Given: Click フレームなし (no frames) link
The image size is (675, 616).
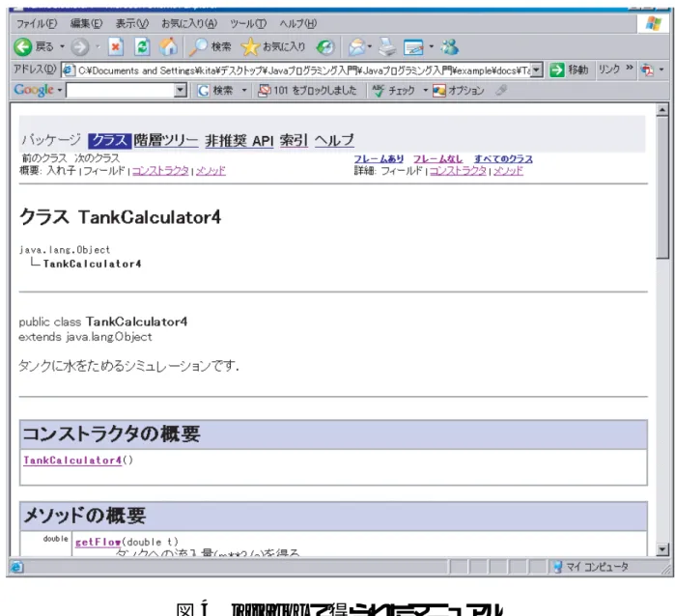Looking at the screenshot, I should pyautogui.click(x=437, y=159).
